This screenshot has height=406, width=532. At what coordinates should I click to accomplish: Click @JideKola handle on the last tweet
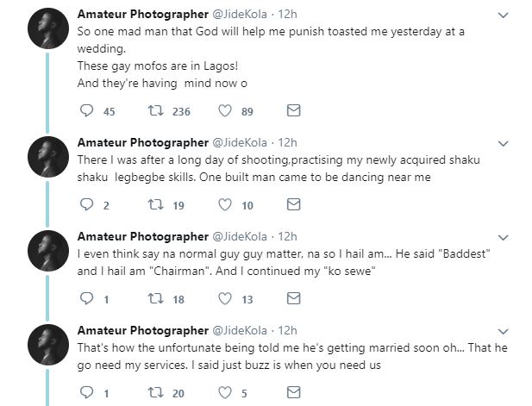pos(241,331)
